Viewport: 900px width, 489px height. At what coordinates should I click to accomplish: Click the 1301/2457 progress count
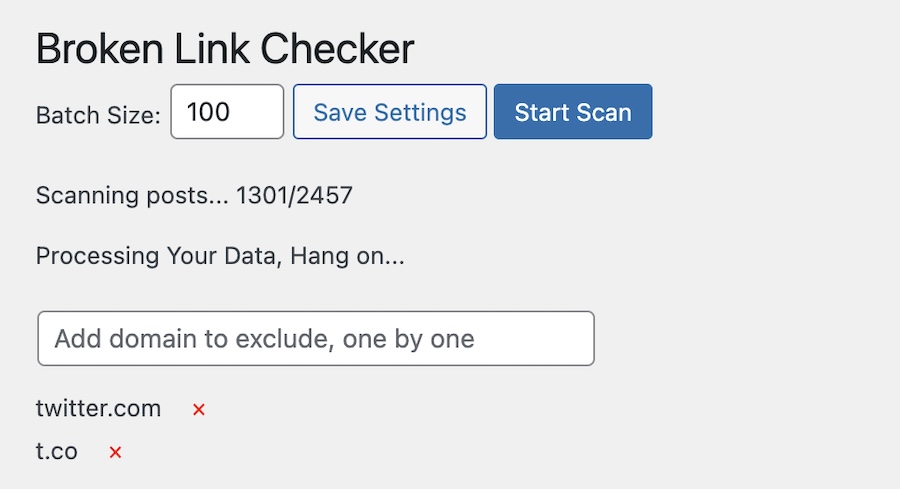294,195
